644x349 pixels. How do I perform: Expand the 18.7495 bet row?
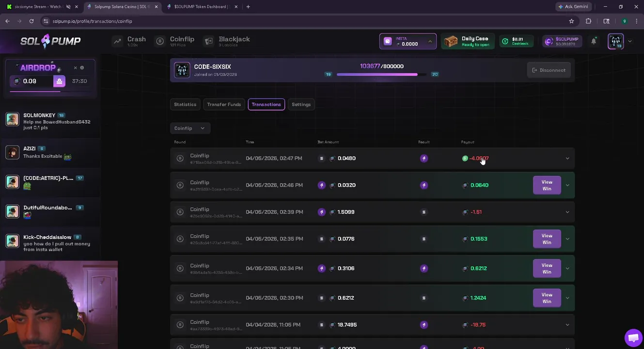pos(567,325)
